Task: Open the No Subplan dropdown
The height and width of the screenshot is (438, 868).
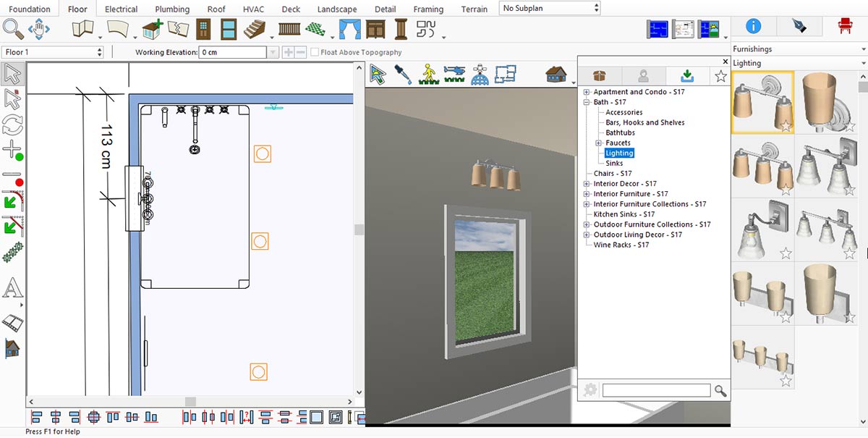Action: click(550, 8)
